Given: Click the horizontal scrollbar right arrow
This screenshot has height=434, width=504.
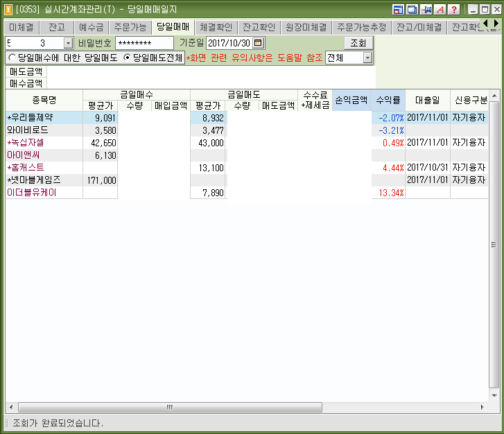Looking at the screenshot, I should [x=482, y=408].
